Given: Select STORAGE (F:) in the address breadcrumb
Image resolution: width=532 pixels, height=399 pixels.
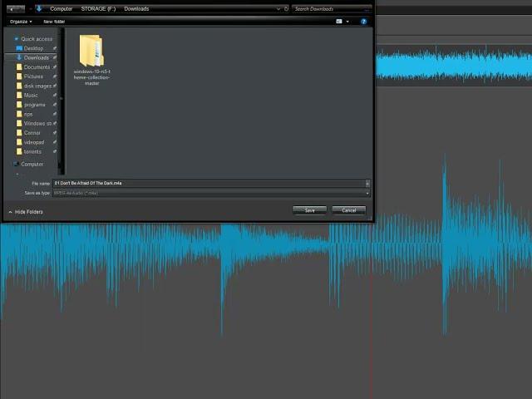Looking at the screenshot, I should click(x=98, y=9).
